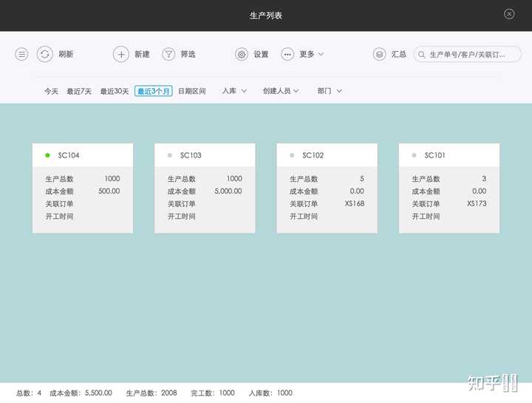This screenshot has height=403, width=532.
Task: Click 开工时间 label on SC104 card
Action: [59, 216]
